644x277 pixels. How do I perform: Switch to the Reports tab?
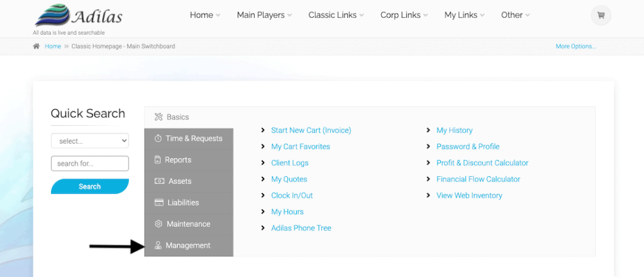coord(189,160)
